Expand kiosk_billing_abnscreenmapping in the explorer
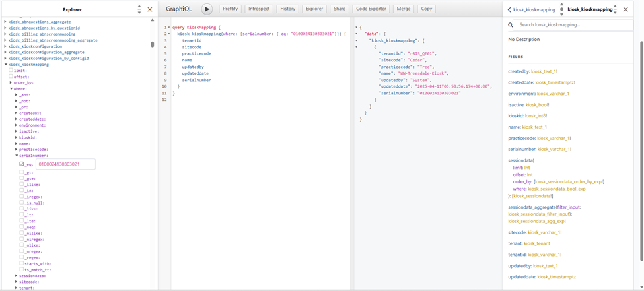Viewport: 644px width, 291px height. pyautogui.click(x=5, y=34)
